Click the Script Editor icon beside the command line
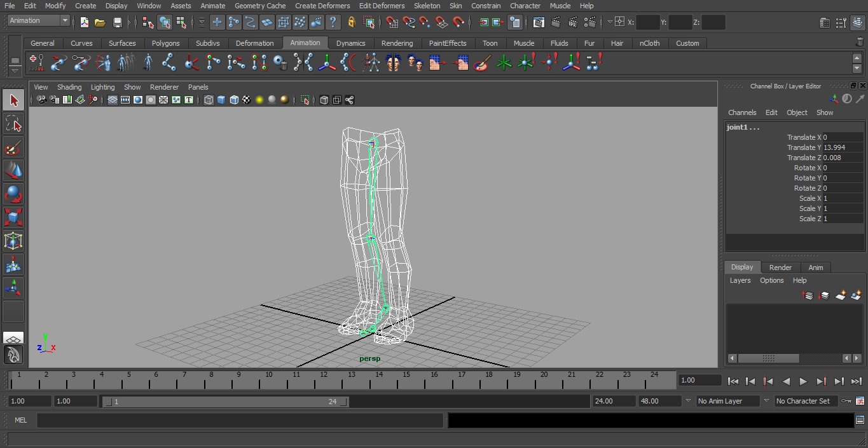The image size is (868, 448). tap(860, 420)
